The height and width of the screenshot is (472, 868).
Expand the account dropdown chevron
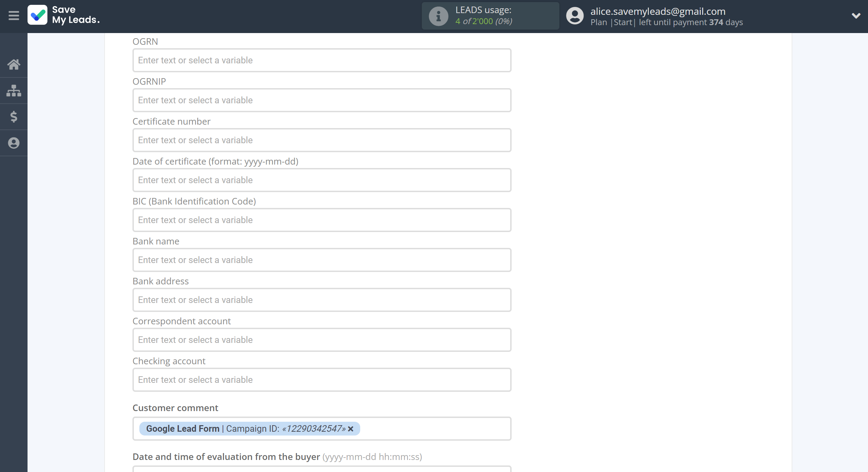856,16
